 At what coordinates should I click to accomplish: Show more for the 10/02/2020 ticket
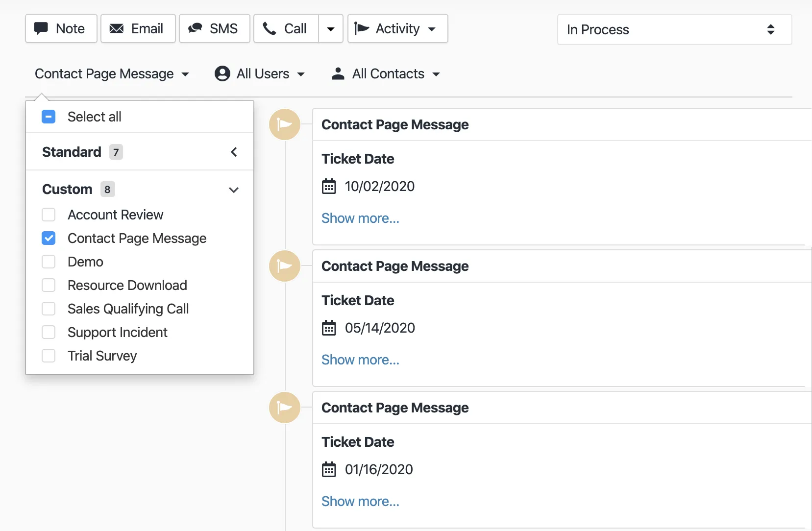tap(360, 218)
